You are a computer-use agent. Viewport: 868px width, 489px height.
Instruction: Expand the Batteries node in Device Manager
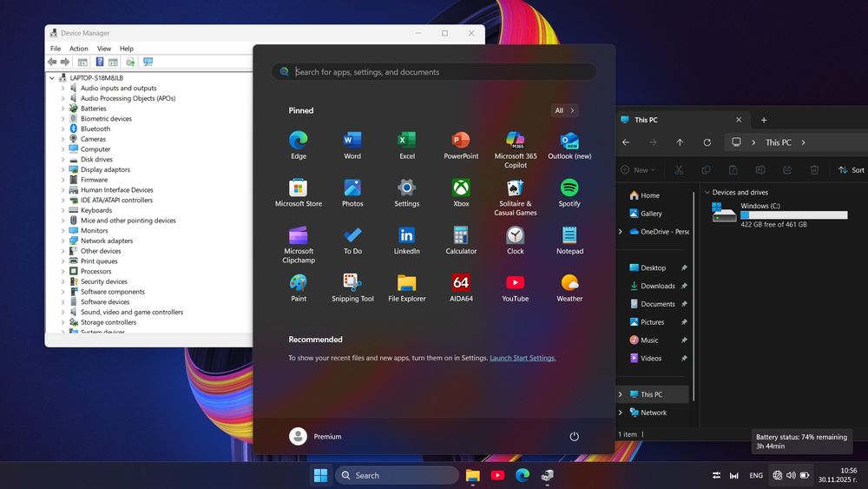[x=62, y=109]
